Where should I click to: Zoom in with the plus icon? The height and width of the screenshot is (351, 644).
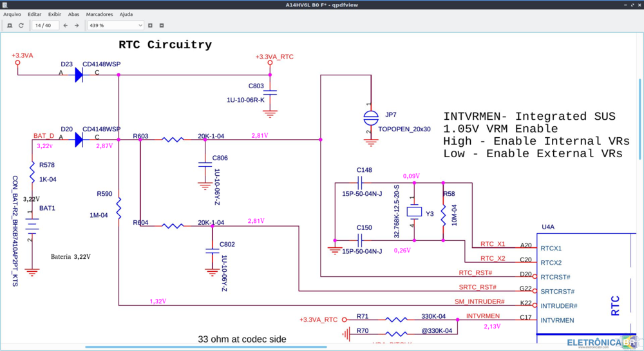[150, 26]
